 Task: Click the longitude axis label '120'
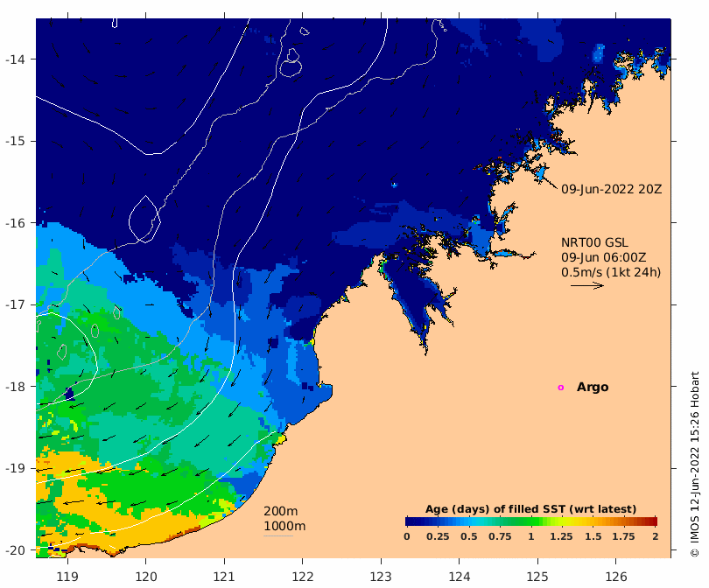coord(146,577)
